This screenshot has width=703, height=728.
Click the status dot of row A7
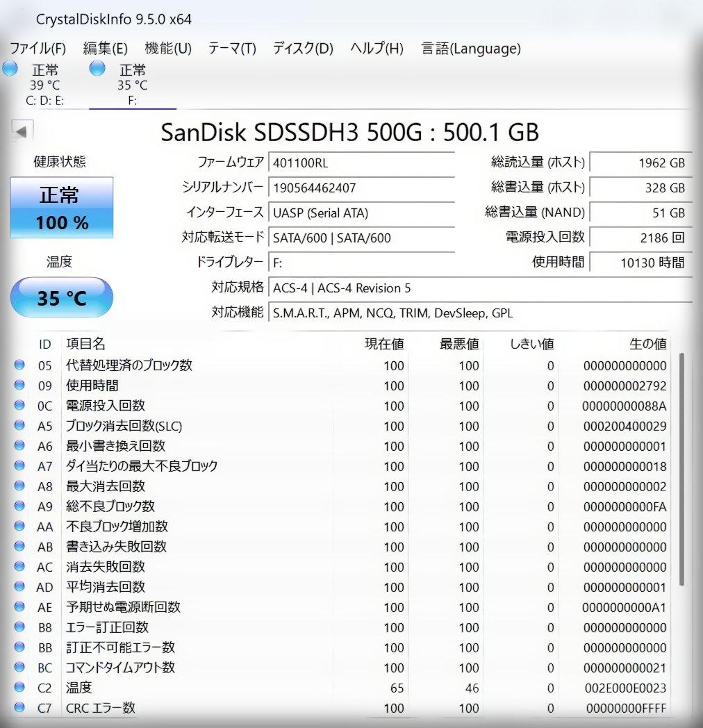[19, 465]
